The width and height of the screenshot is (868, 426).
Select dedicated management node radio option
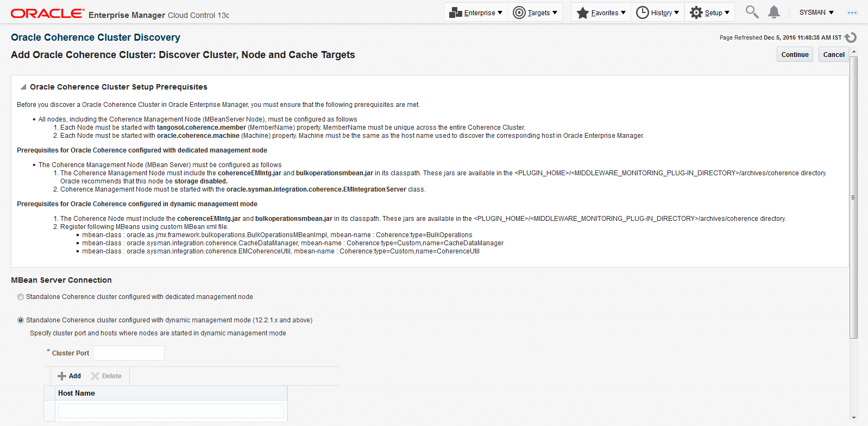click(x=21, y=297)
